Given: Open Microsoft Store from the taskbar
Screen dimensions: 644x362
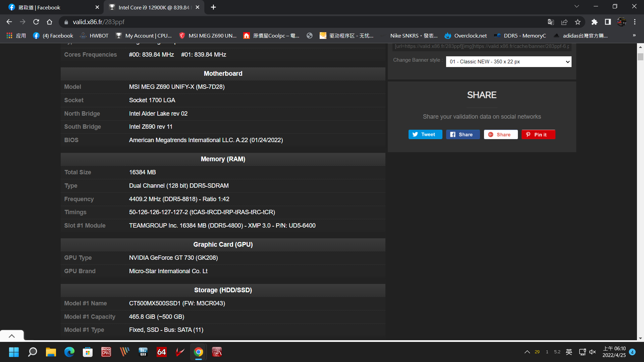Looking at the screenshot, I should [x=88, y=352].
